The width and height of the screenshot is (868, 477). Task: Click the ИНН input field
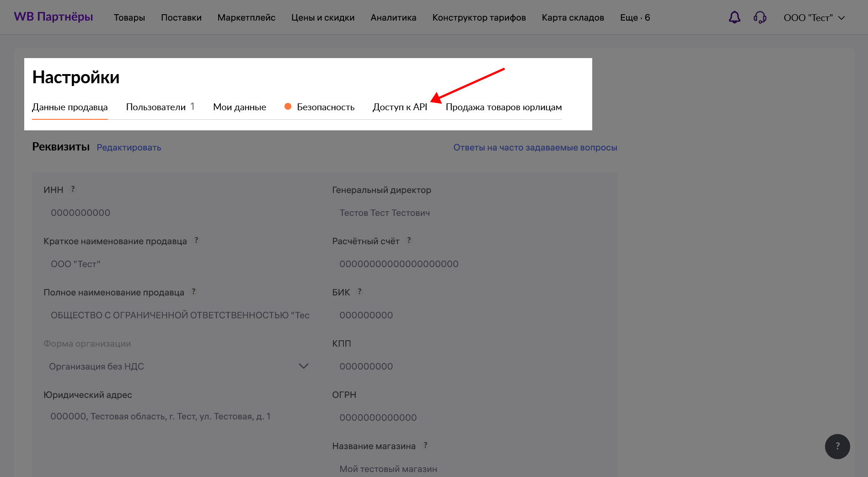179,213
